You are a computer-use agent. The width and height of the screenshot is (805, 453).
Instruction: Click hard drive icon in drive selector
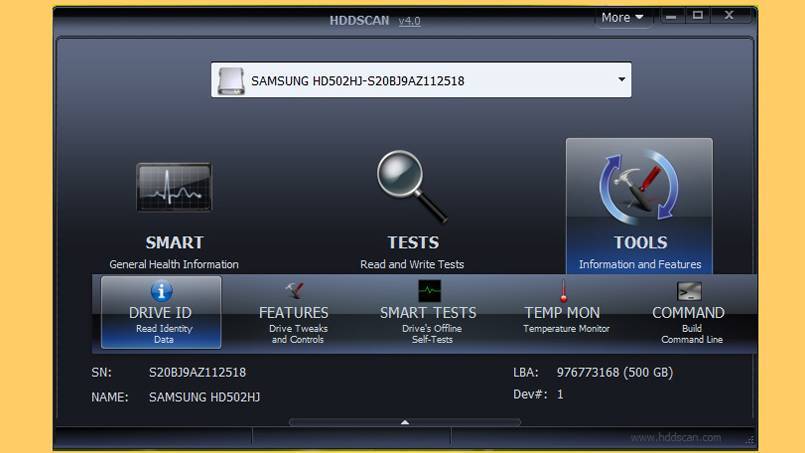[x=232, y=80]
